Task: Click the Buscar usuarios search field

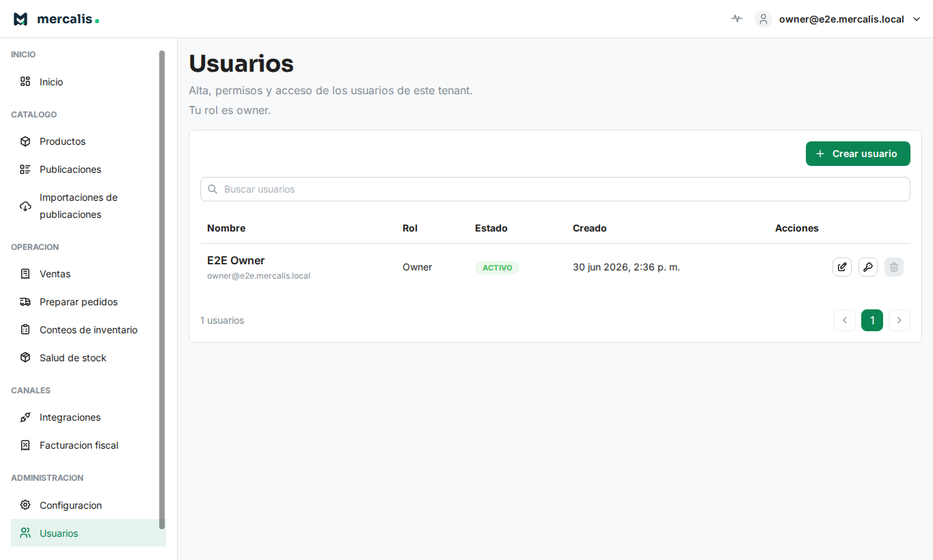Action: coord(555,189)
